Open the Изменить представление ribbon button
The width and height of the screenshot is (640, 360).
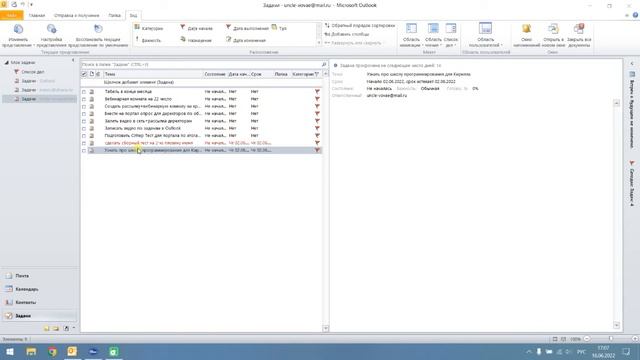point(18,35)
